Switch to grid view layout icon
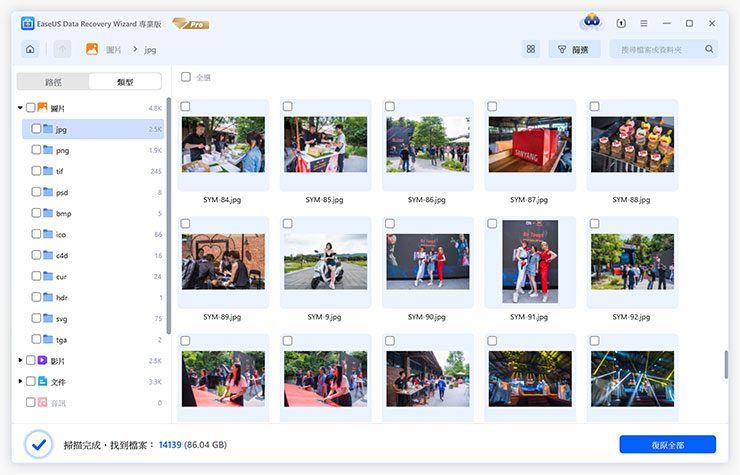The width and height of the screenshot is (740, 475). [x=530, y=49]
